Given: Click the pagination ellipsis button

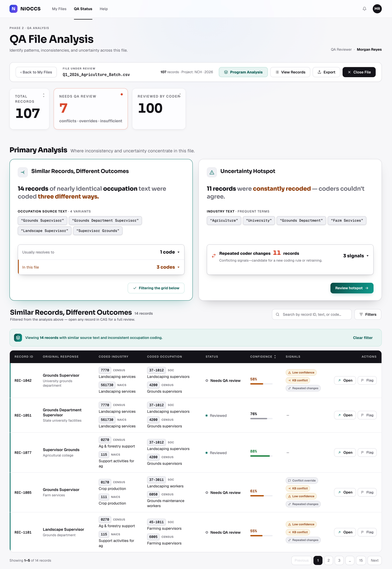Looking at the screenshot, I should click(350, 560).
